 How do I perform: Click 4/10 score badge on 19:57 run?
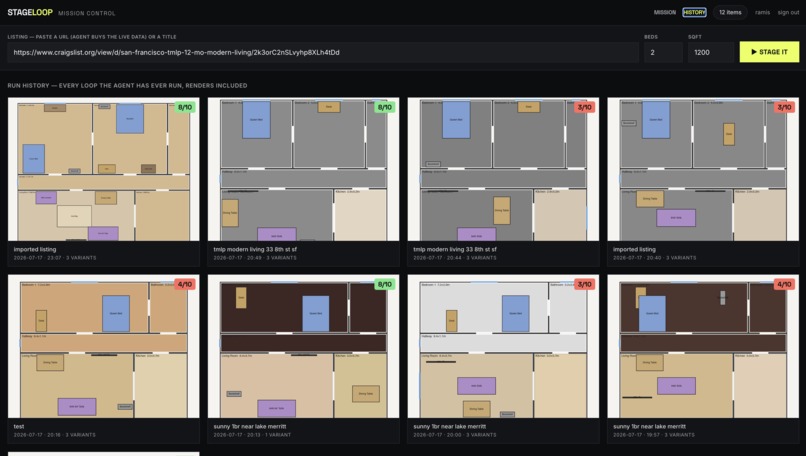(784, 284)
